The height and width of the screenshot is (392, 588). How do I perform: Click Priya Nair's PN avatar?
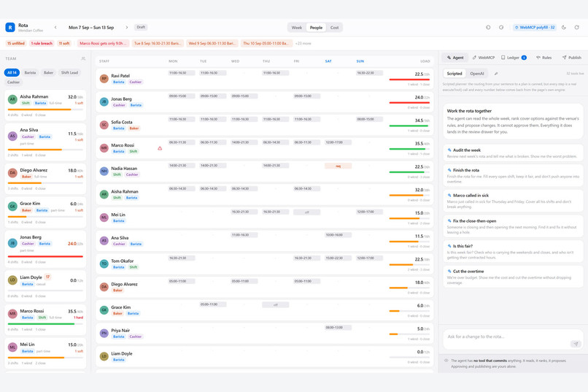click(104, 333)
